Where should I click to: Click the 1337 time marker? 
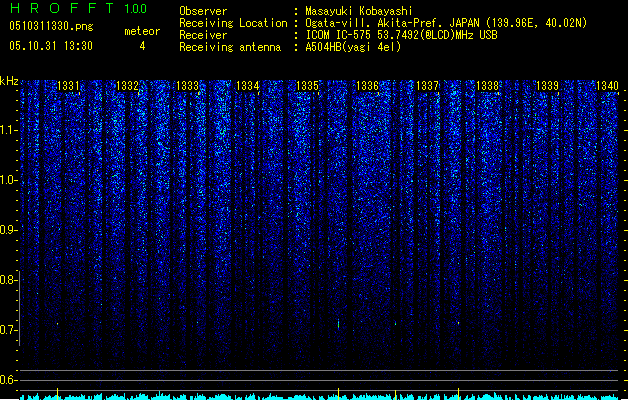(427, 86)
